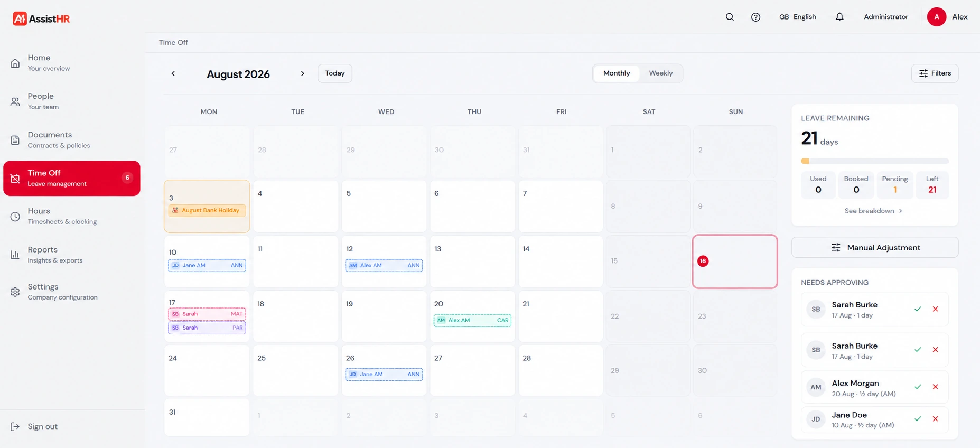Open August Bank Holiday event
This screenshot has width=980, height=448.
point(207,210)
